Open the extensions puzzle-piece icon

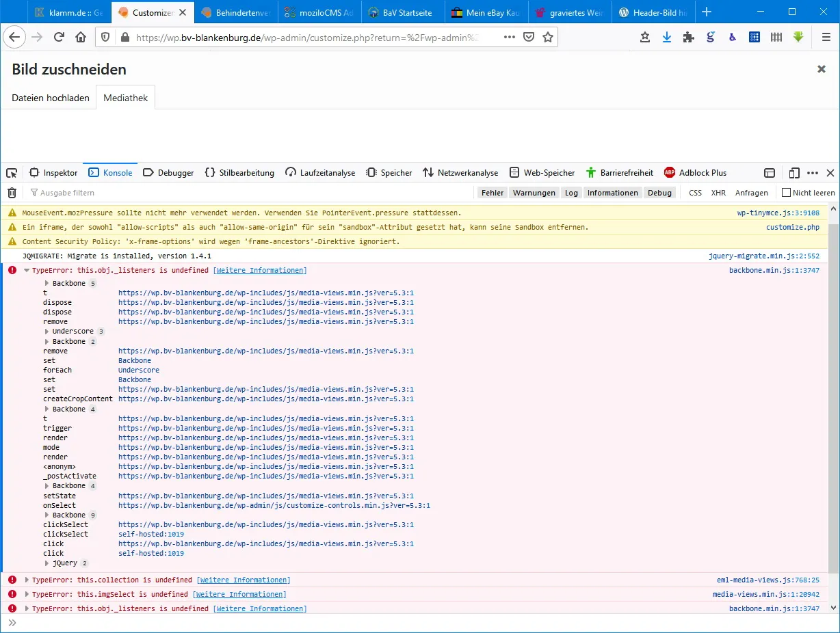pyautogui.click(x=689, y=38)
